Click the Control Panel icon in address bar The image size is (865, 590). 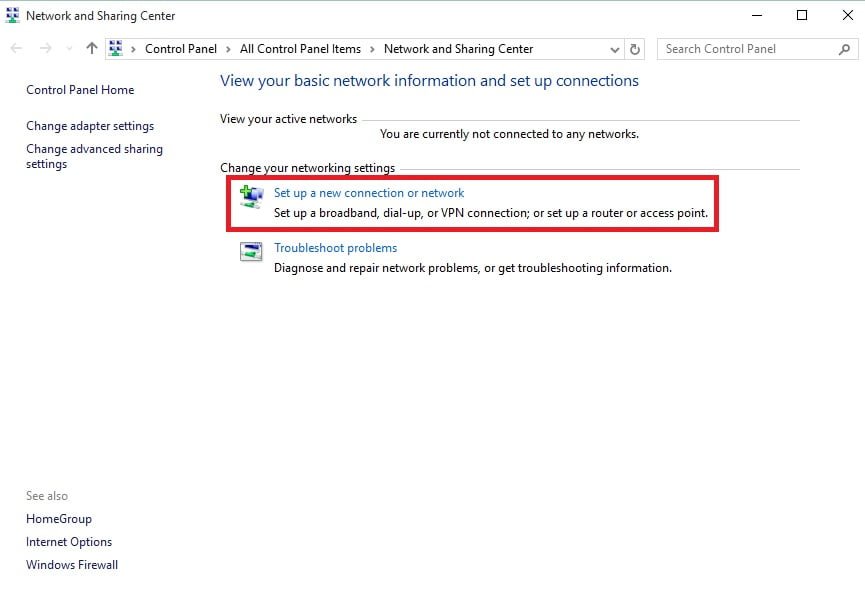point(116,49)
